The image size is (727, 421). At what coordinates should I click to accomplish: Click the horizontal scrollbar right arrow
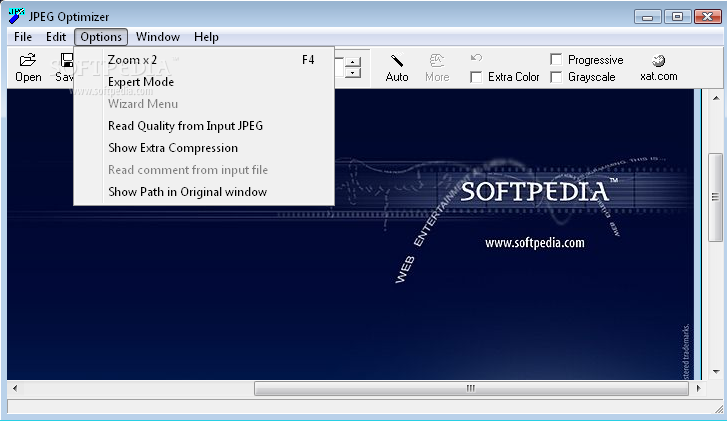click(699, 388)
